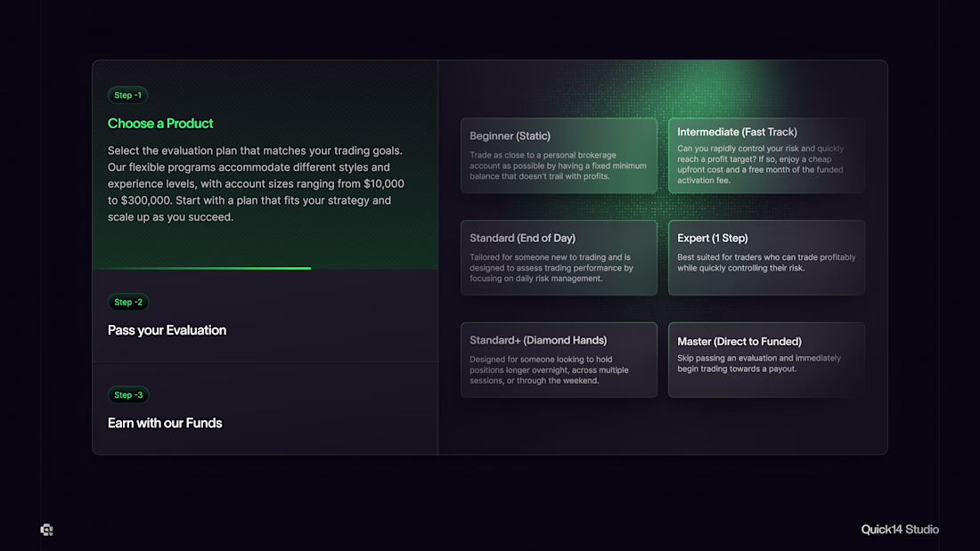Select the Master (Direct to Funded) card title

pos(739,341)
